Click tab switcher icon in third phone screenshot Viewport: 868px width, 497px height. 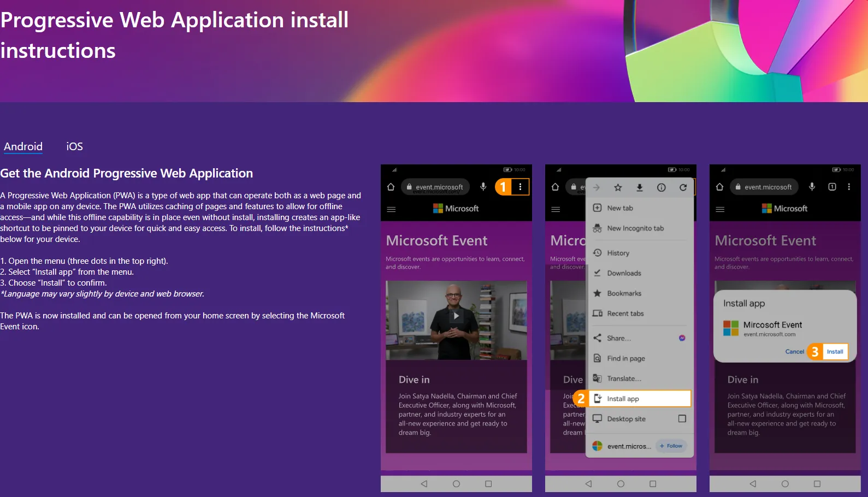832,187
